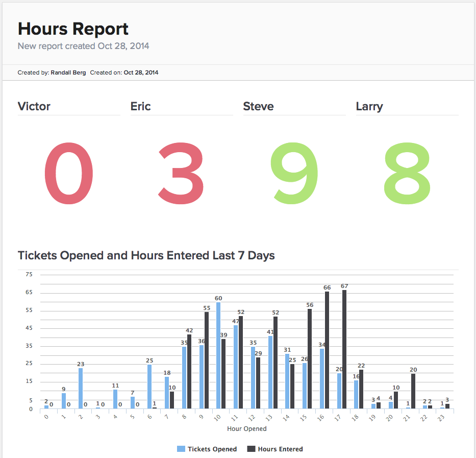
Task: Click the dark bar labeled 39 at hour 10
Action: [x=223, y=374]
